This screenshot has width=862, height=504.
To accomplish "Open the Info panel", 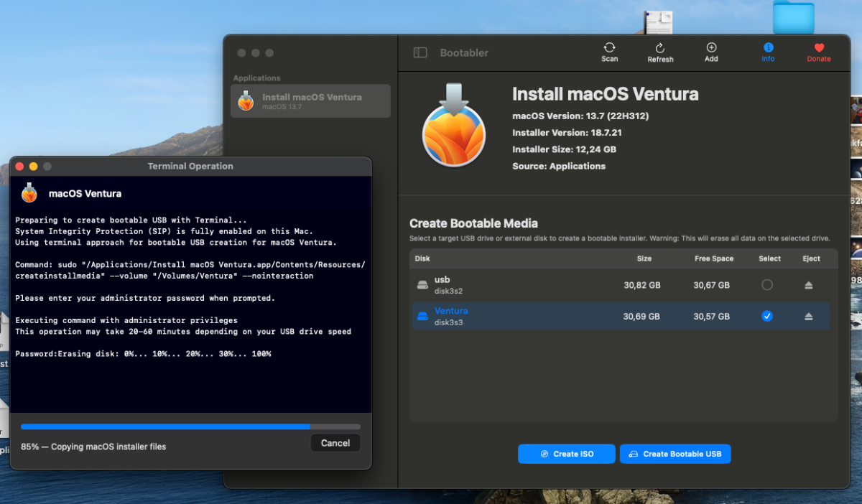I will (768, 47).
